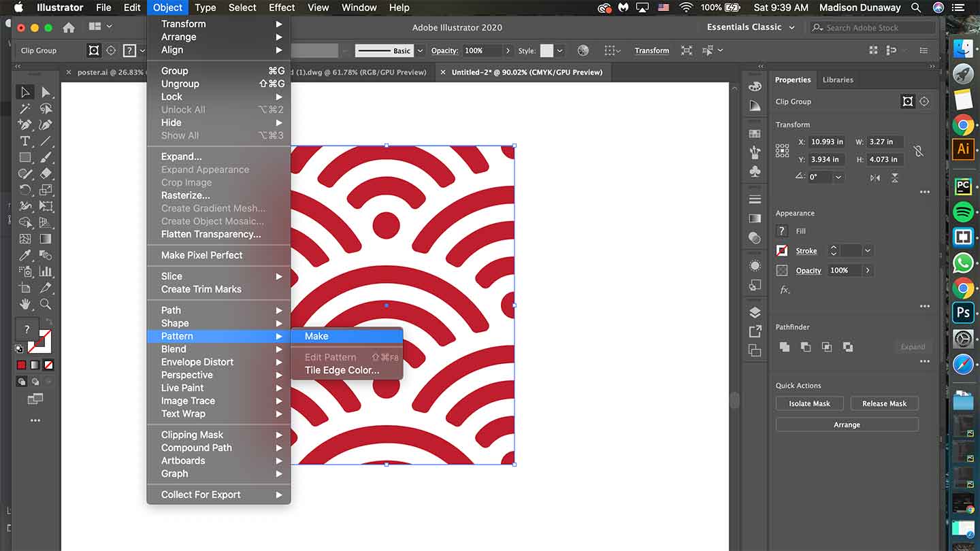Switch to the Libraries tab
Viewport: 980px width, 551px height.
pyautogui.click(x=838, y=80)
